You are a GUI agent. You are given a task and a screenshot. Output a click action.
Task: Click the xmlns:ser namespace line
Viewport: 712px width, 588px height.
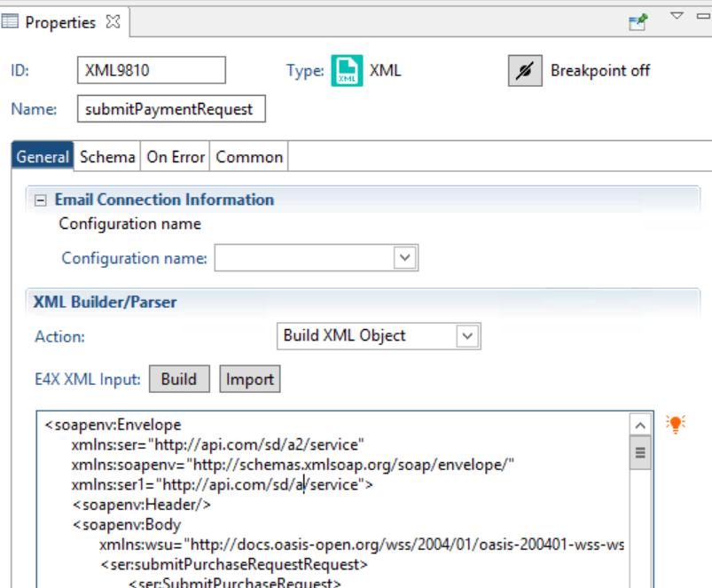tap(217, 444)
